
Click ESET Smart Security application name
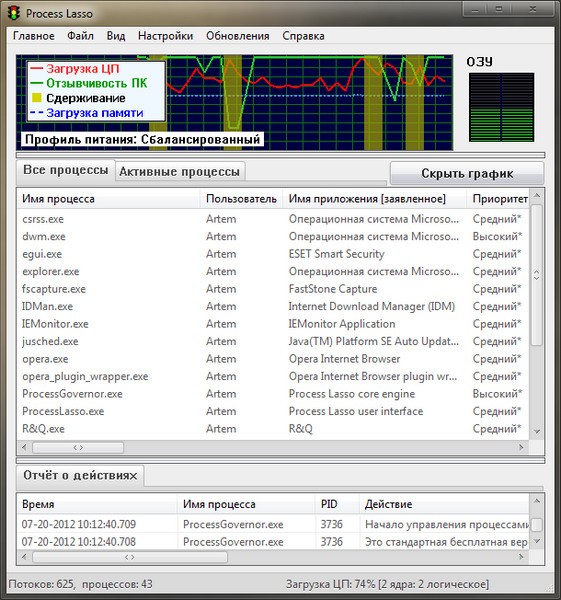[336, 254]
